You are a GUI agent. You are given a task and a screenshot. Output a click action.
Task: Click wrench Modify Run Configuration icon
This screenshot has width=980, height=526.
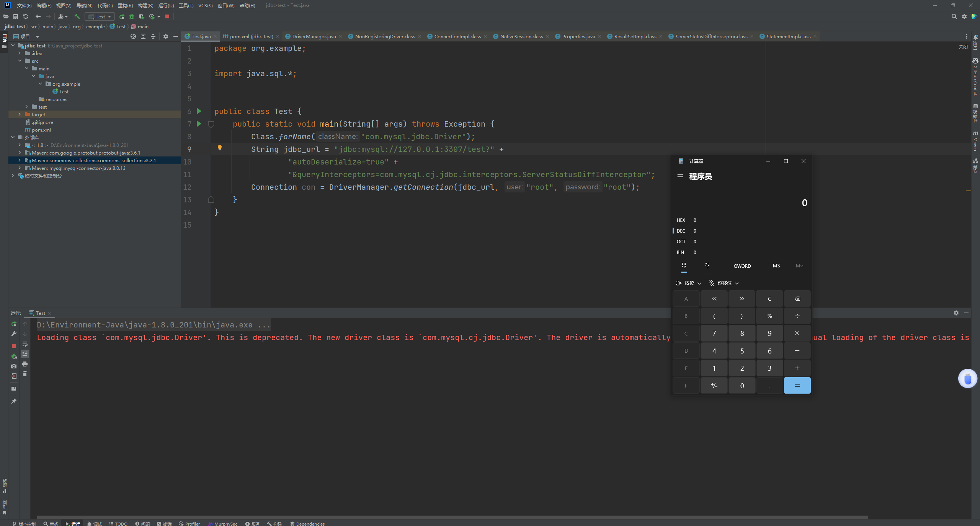point(14,334)
